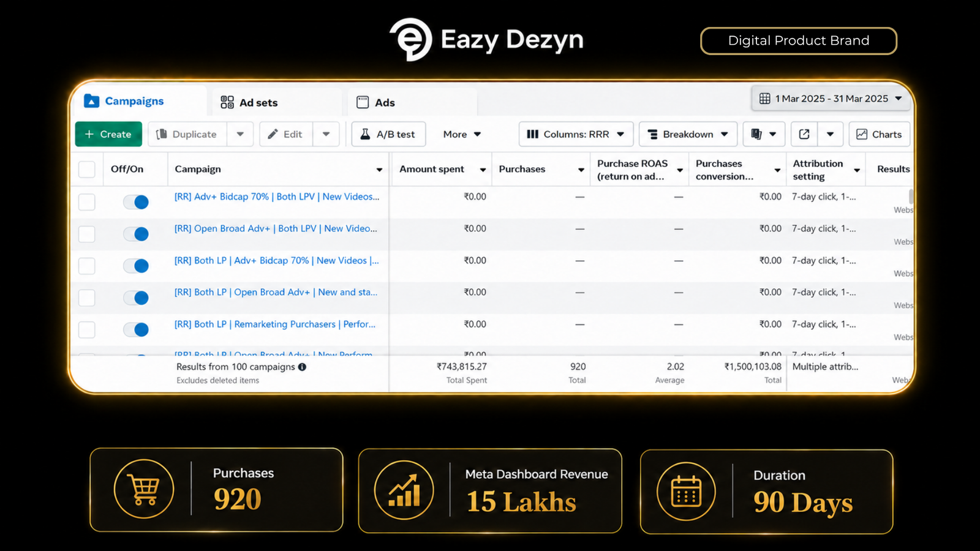Click the Ad sets grid icon
The height and width of the screenshot is (551, 980).
pyautogui.click(x=227, y=102)
